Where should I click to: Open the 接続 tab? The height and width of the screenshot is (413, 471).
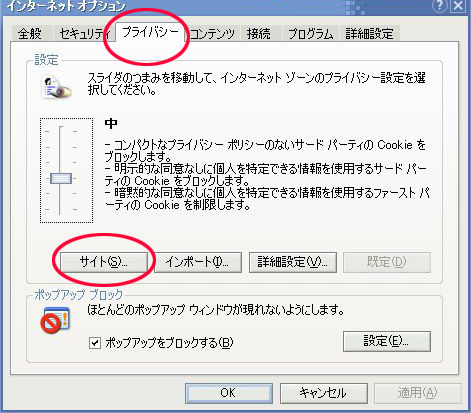(259, 34)
